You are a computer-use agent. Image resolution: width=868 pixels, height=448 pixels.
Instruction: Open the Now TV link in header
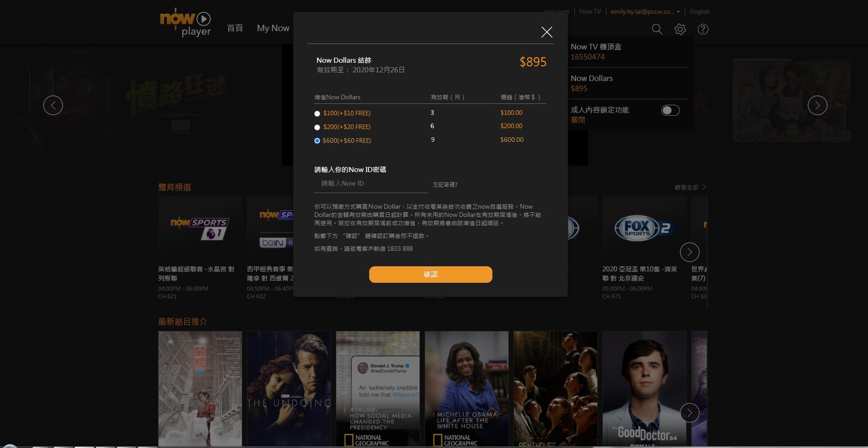tap(590, 11)
